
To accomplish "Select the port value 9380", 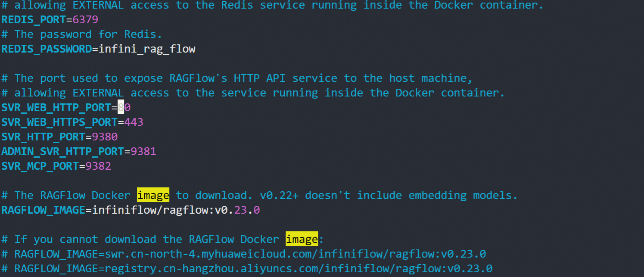I will 105,137.
